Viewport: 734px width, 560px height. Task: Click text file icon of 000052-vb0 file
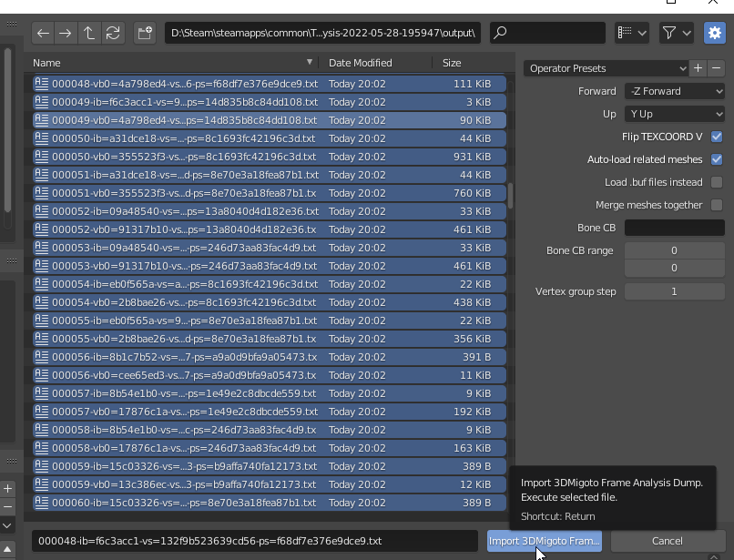(42, 229)
